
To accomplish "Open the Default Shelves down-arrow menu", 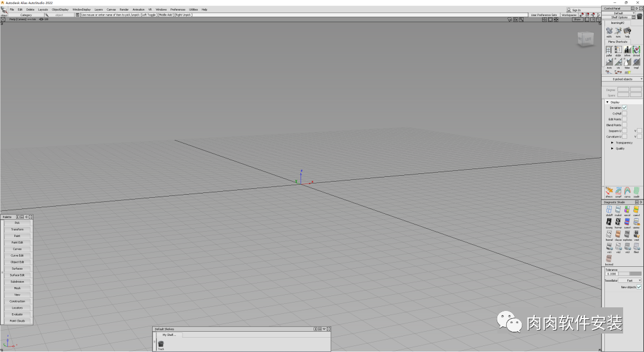I will coord(324,329).
